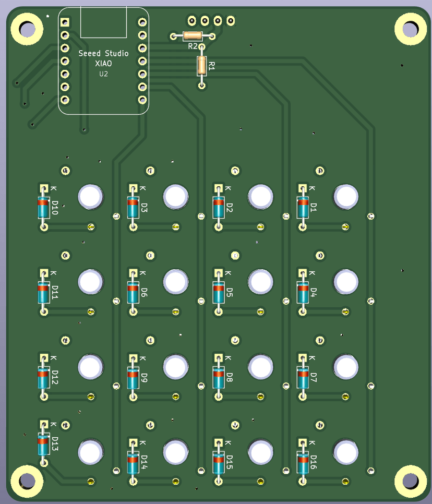Click diode D3 component
The height and width of the screenshot is (504, 432).
tap(133, 208)
